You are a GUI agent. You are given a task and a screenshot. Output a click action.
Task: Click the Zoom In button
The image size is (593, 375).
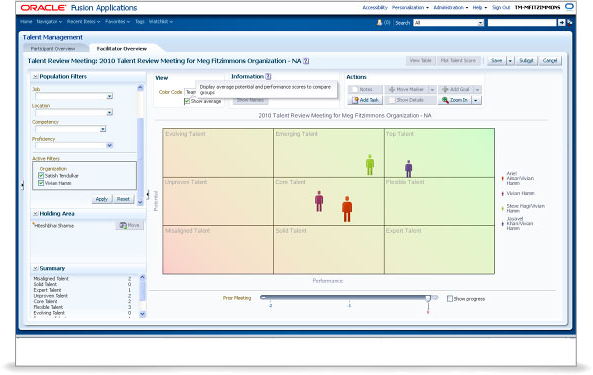tap(455, 100)
